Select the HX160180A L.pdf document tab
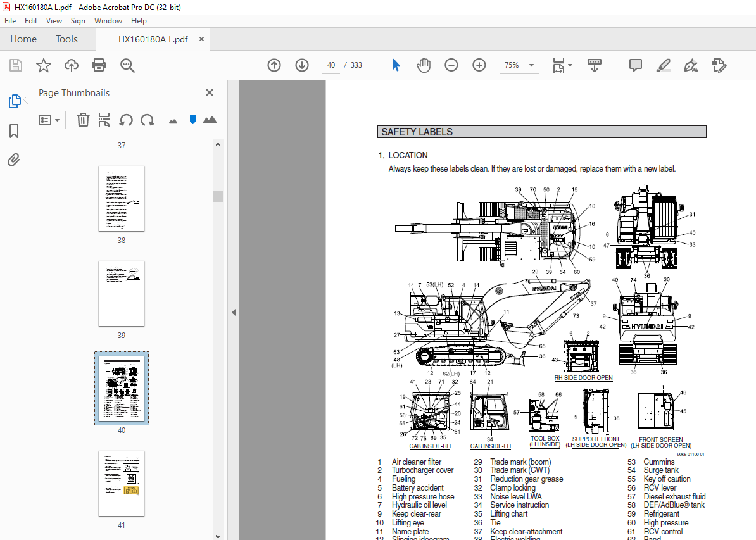Image resolution: width=756 pixels, height=540 pixels. 153,39
